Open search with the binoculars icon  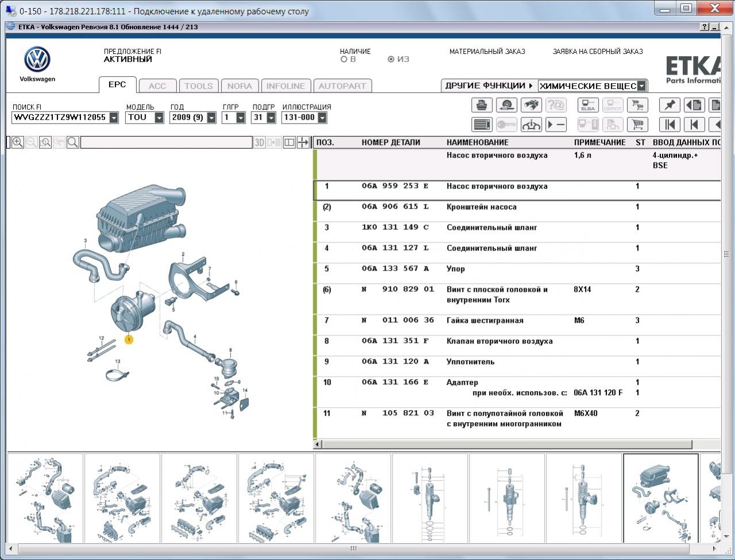[x=531, y=105]
